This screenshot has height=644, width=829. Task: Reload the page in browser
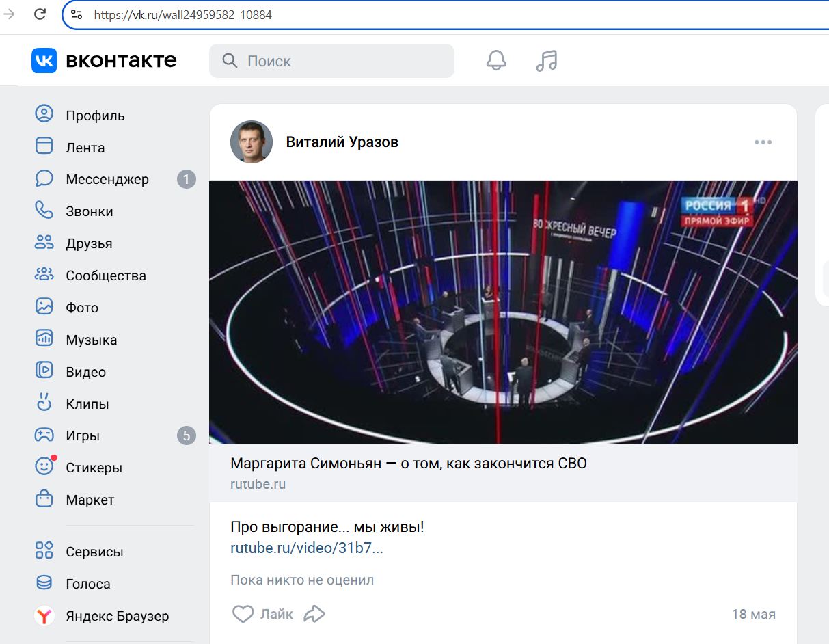click(40, 14)
